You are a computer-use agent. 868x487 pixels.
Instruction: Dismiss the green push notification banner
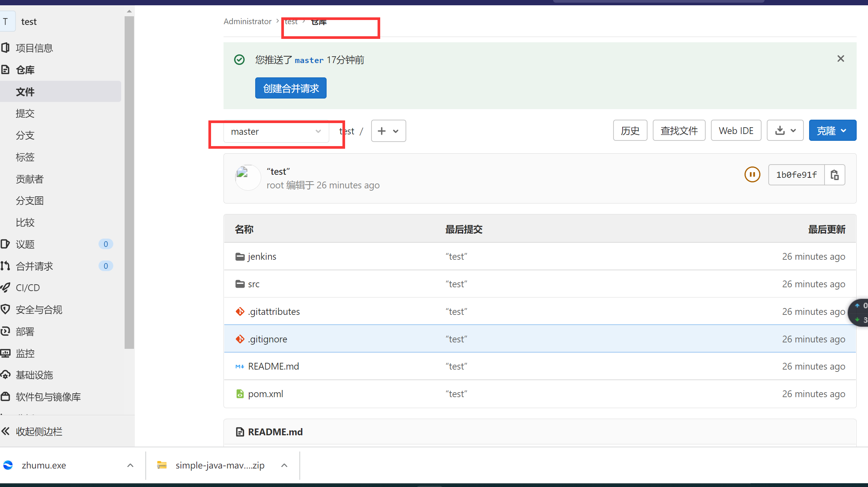841,59
